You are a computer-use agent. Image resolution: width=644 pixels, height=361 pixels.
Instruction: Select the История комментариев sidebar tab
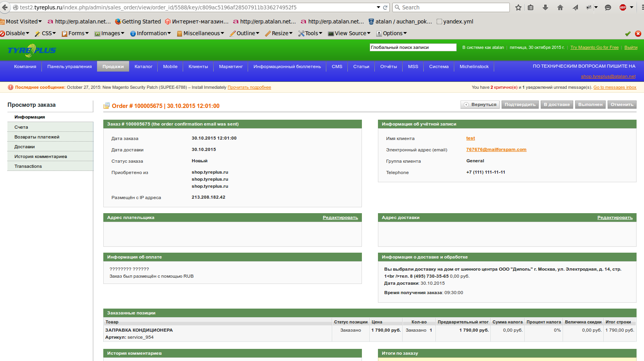point(50,156)
